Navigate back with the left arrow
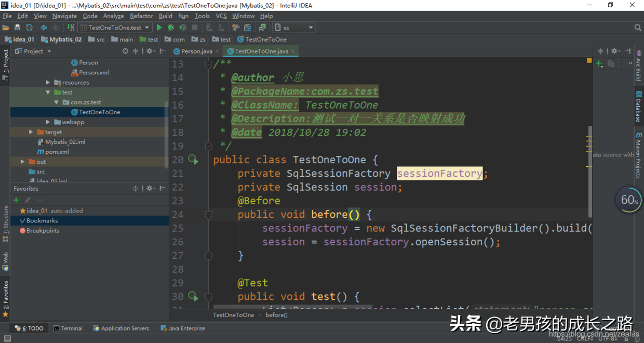 44,27
